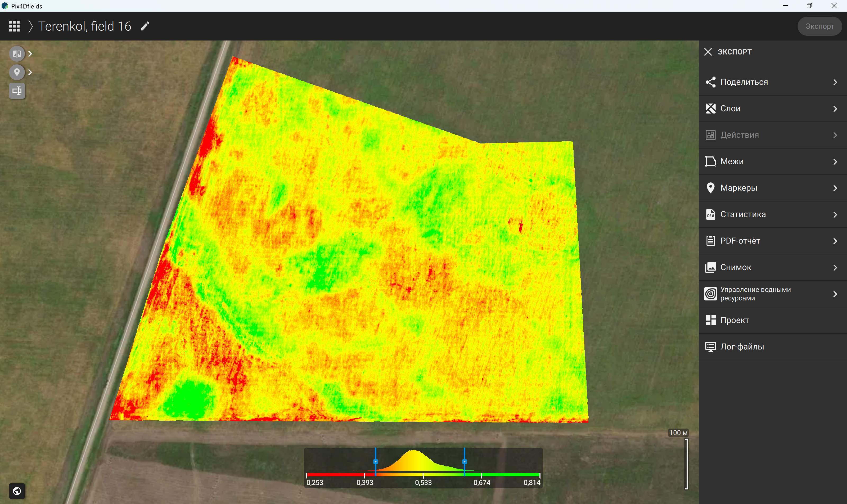Screen dimensions: 847x504
Task: Select Управление водными ресурсами entry
Action: point(773,294)
